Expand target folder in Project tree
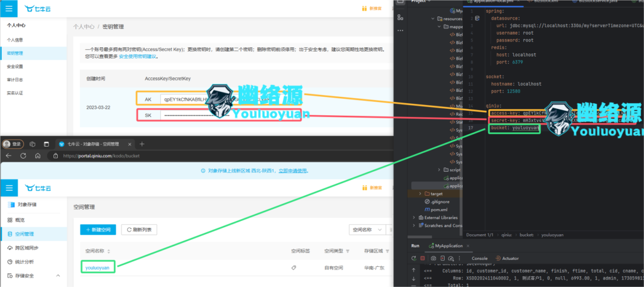The image size is (644, 287). 419,194
